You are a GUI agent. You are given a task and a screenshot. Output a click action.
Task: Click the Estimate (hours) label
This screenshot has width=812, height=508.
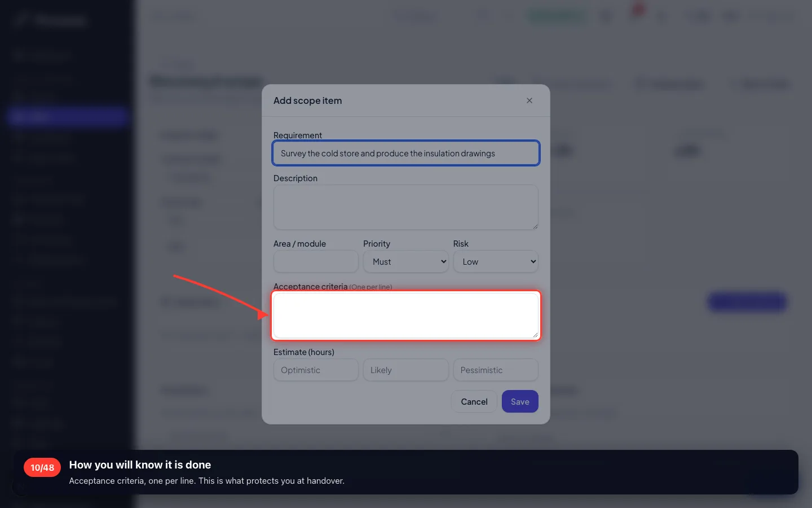304,352
